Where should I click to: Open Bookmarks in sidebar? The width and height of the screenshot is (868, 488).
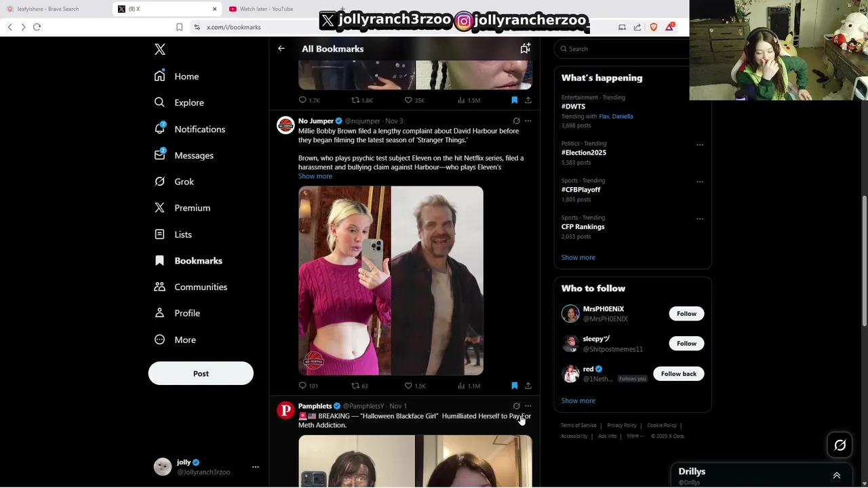pos(188,261)
